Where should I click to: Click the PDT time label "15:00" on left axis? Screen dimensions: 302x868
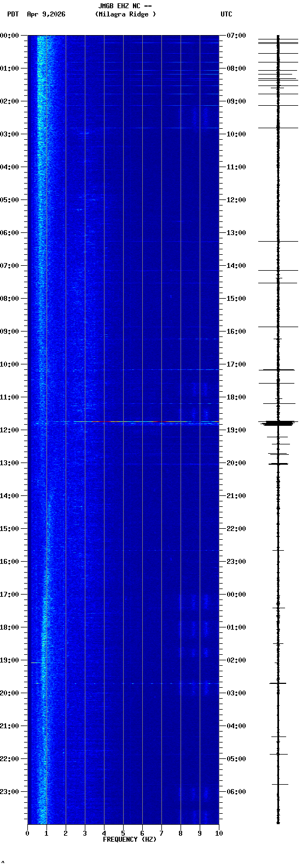[9, 529]
